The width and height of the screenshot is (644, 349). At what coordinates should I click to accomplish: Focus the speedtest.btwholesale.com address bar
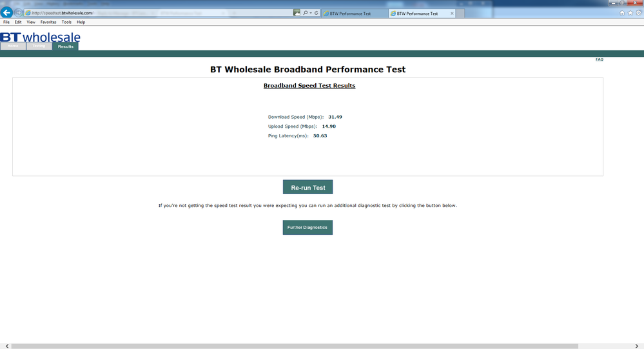158,13
